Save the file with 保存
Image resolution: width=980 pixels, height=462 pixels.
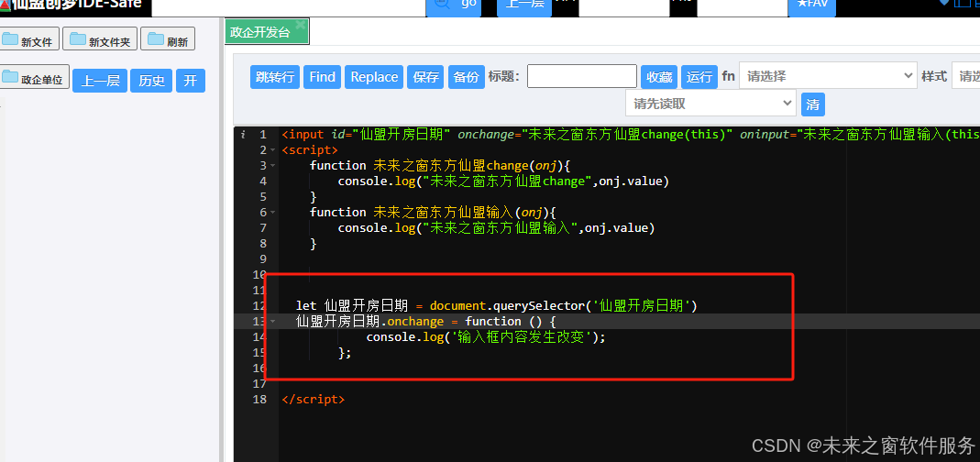(425, 77)
